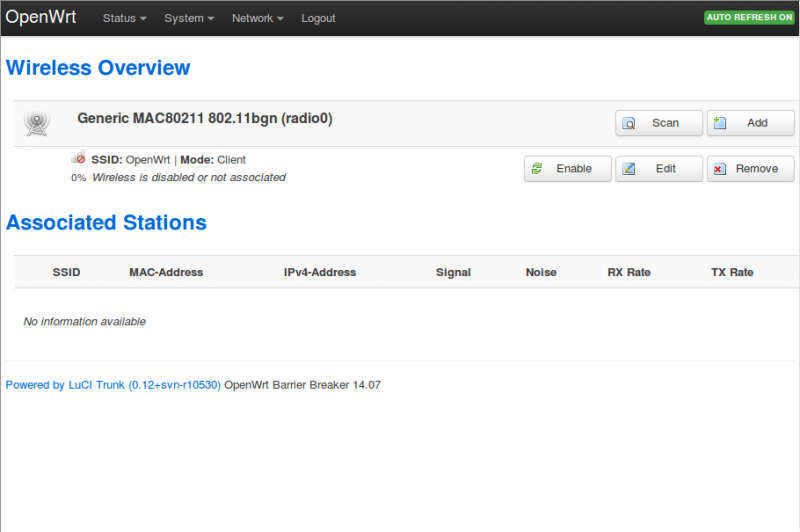Click the disabled SSID signal icon

(x=78, y=158)
